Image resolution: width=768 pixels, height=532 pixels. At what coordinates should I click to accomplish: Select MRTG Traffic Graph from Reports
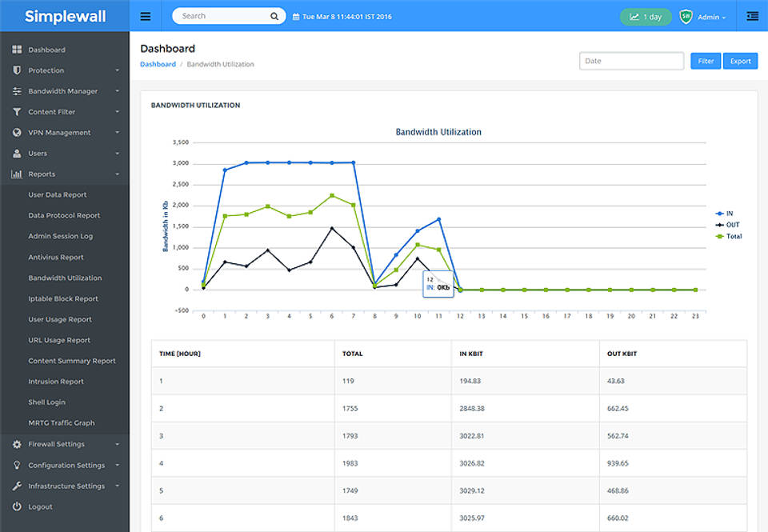coord(63,422)
